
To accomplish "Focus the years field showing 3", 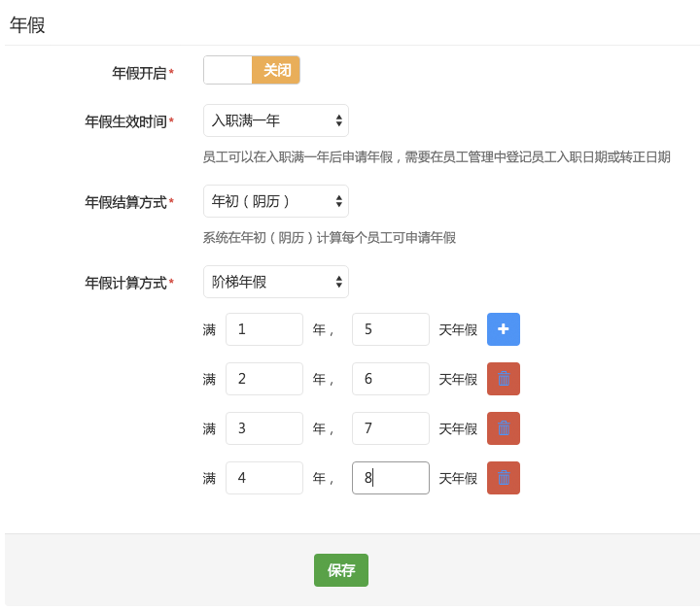I will (x=264, y=428).
